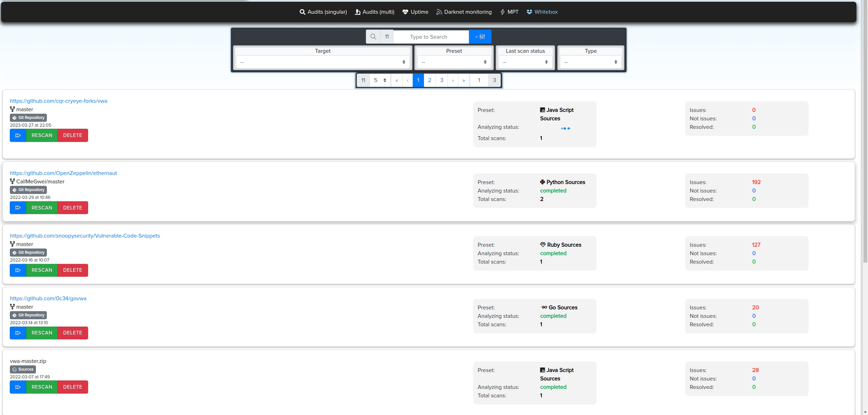Select pagination page 2
The image size is (868, 415).
(430, 80)
